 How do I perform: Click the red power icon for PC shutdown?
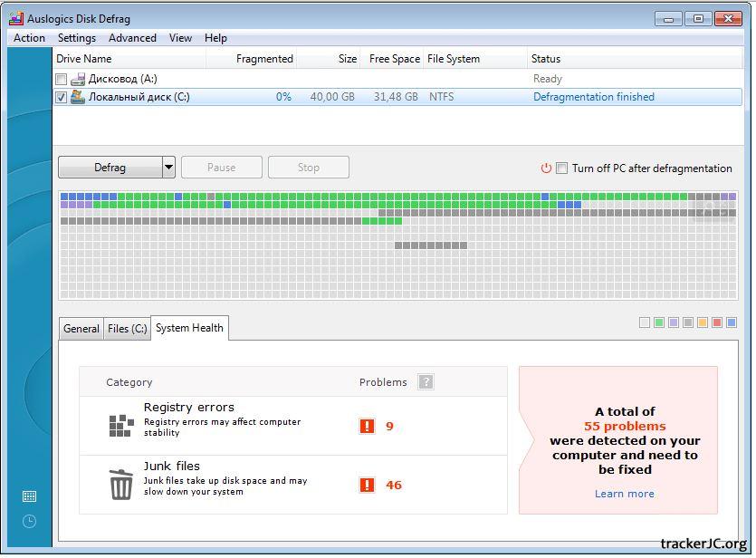point(546,168)
